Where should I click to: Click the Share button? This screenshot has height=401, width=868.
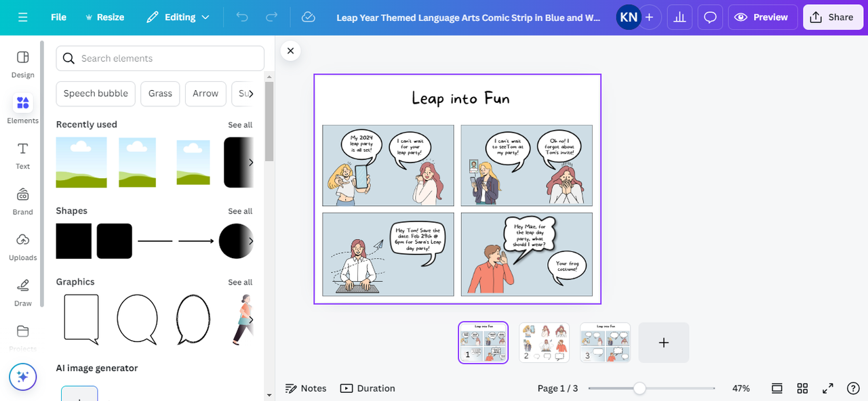tap(833, 17)
